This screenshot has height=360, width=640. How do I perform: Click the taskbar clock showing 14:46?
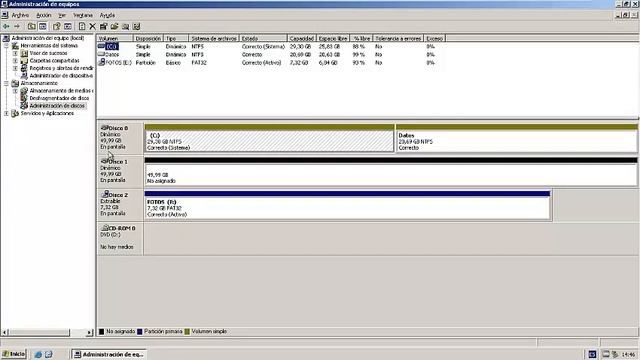pos(628,354)
